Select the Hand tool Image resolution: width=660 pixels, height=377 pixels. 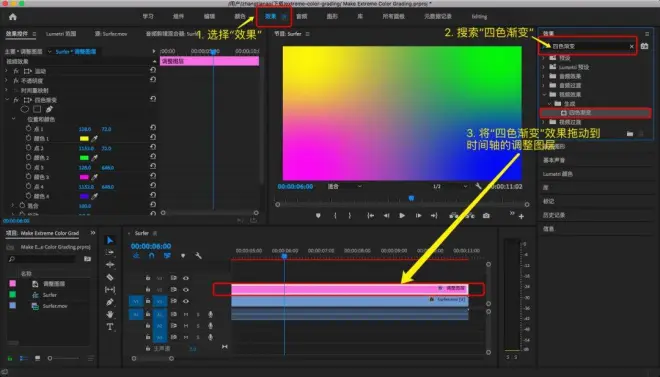110,314
